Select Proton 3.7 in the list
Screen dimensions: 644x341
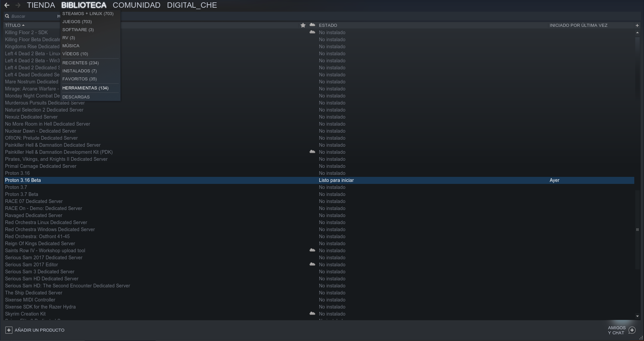pyautogui.click(x=16, y=187)
